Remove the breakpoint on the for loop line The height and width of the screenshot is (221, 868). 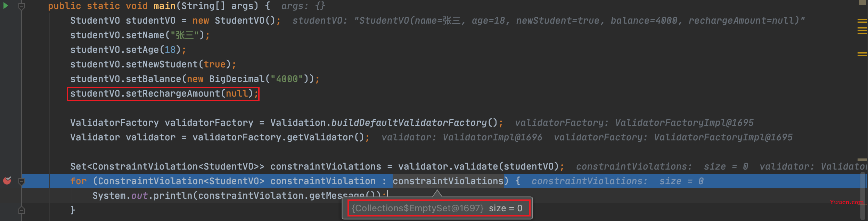coord(7,180)
